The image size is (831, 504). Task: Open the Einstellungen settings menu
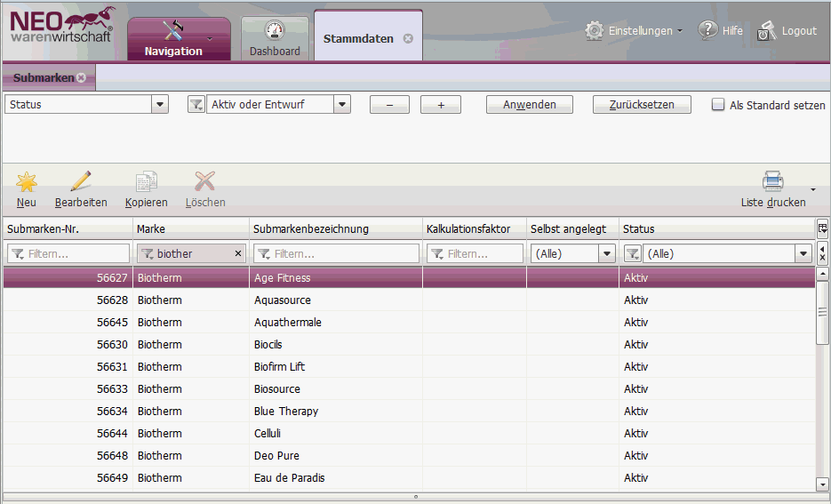634,31
